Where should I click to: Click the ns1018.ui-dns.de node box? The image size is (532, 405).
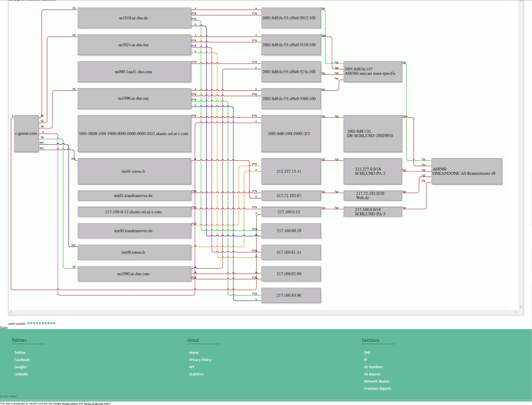point(134,18)
